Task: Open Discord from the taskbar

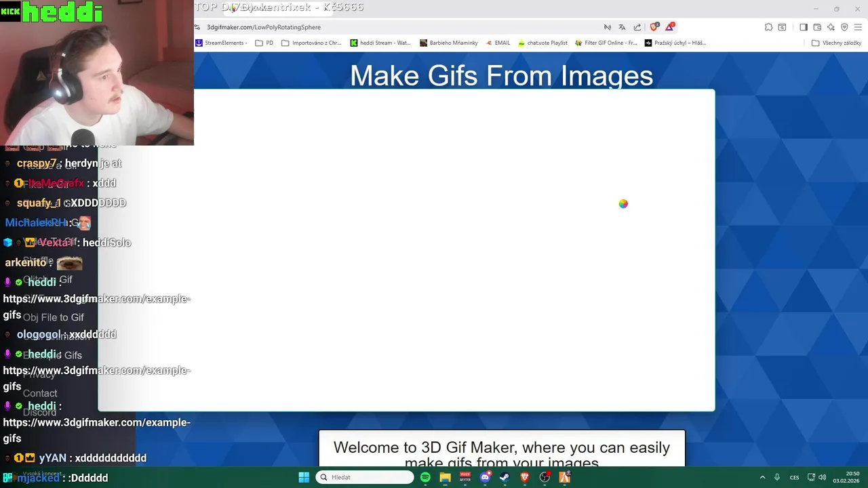Action: click(x=485, y=477)
